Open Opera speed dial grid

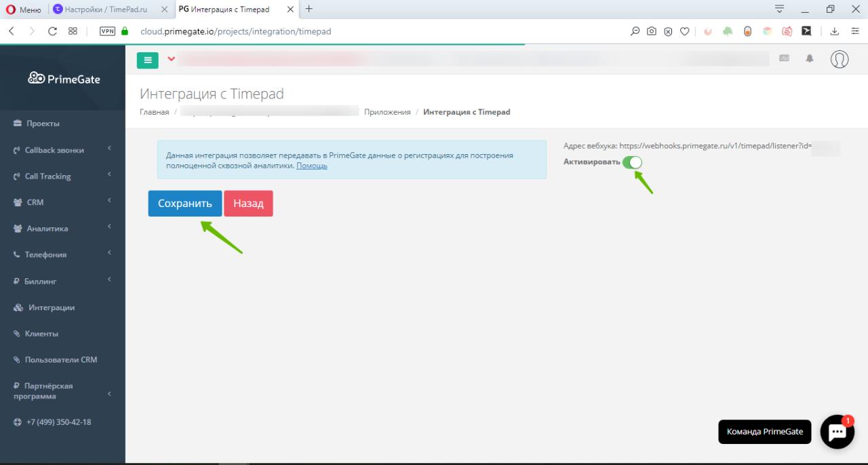[x=73, y=31]
